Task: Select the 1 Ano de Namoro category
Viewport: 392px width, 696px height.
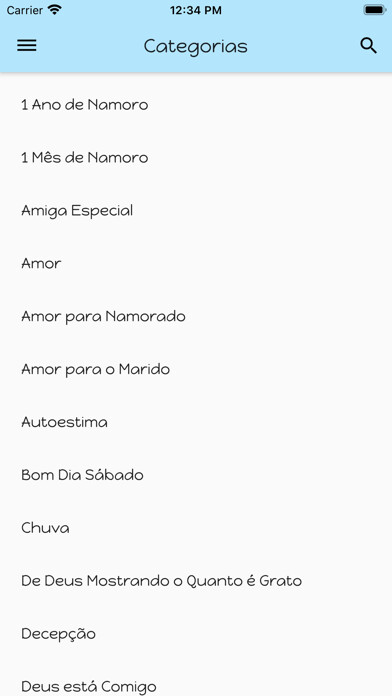Action: pyautogui.click(x=196, y=105)
